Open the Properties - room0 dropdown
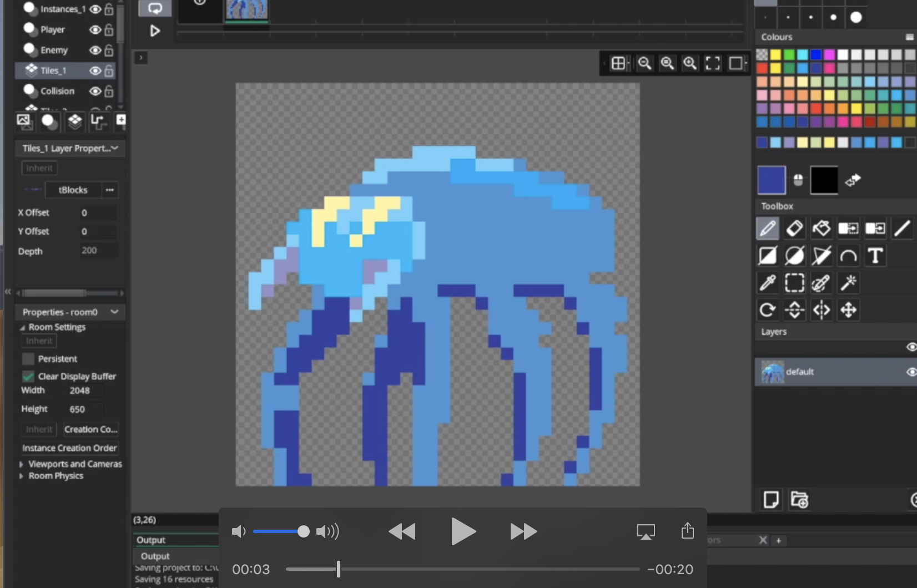Screen dimensions: 917x588 click(x=114, y=312)
